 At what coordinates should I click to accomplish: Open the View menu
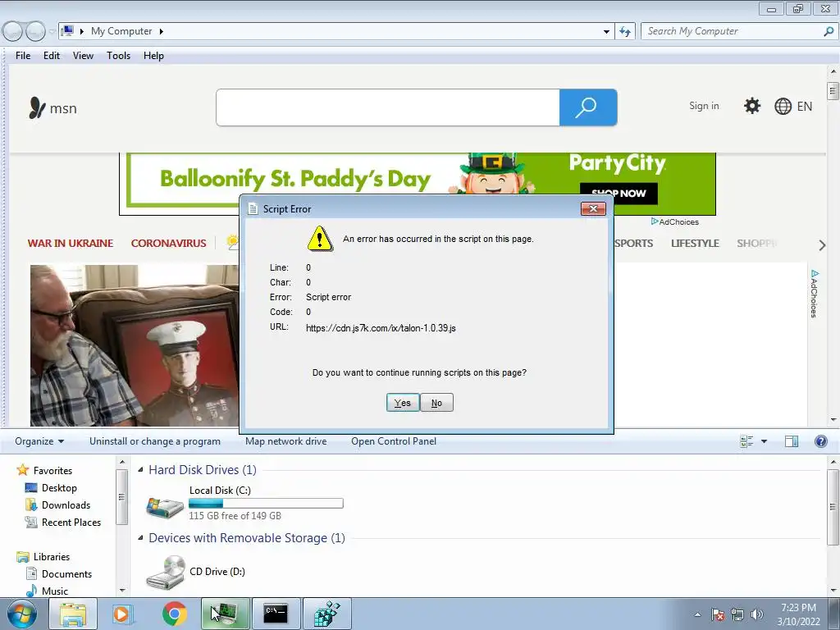83,56
